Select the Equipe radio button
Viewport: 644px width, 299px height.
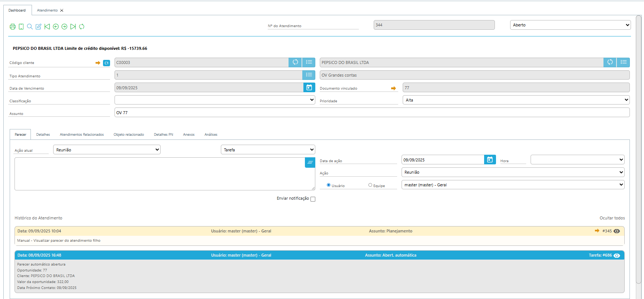[370, 185]
